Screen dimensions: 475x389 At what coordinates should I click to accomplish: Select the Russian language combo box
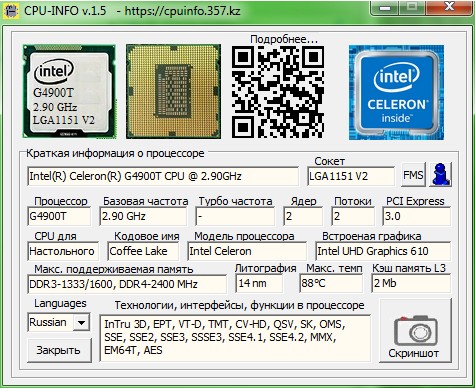[x=58, y=322]
